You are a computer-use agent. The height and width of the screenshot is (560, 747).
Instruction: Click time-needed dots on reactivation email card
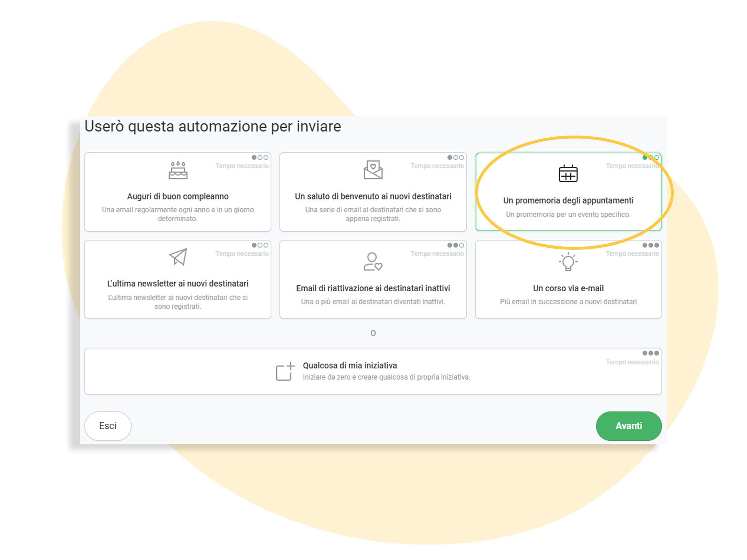point(455,245)
